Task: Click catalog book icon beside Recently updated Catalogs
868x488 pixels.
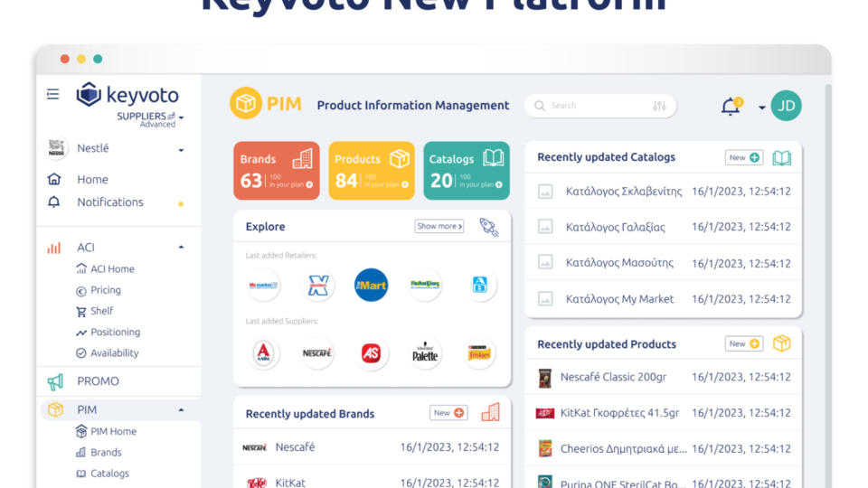Action: tap(781, 158)
